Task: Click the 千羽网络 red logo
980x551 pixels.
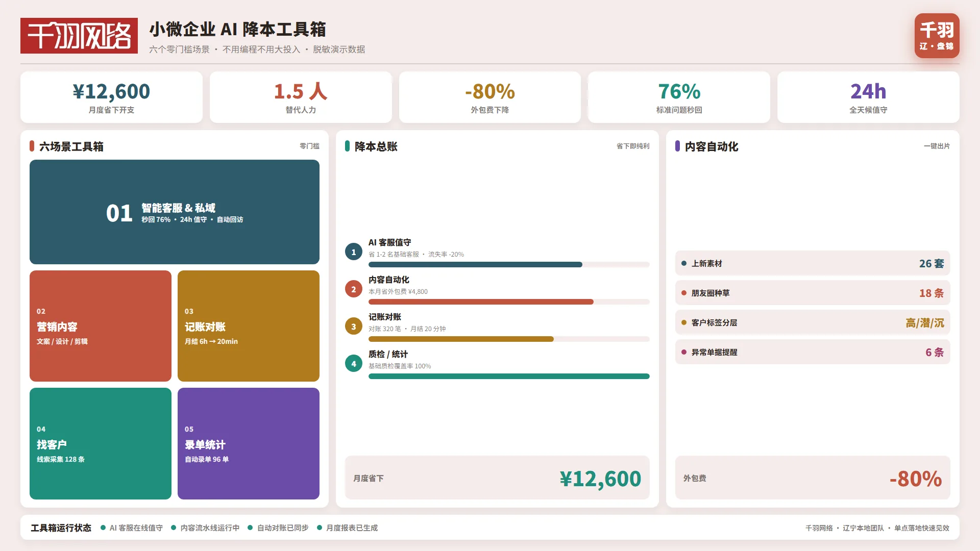Action: pyautogui.click(x=79, y=36)
